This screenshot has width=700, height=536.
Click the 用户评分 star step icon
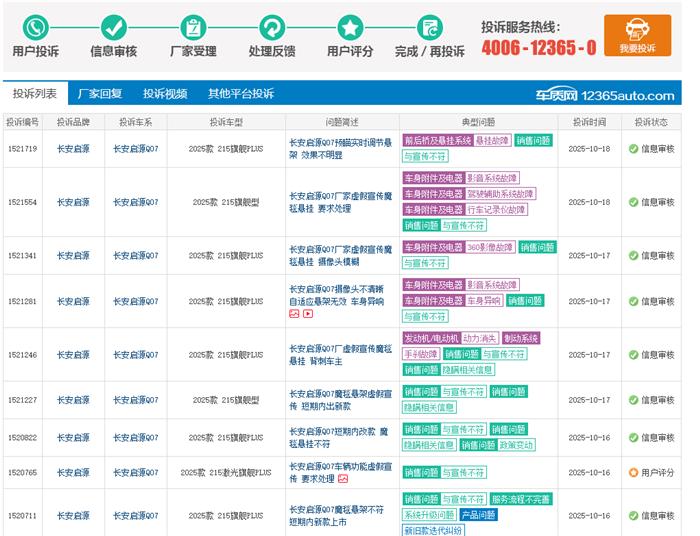[x=350, y=27]
